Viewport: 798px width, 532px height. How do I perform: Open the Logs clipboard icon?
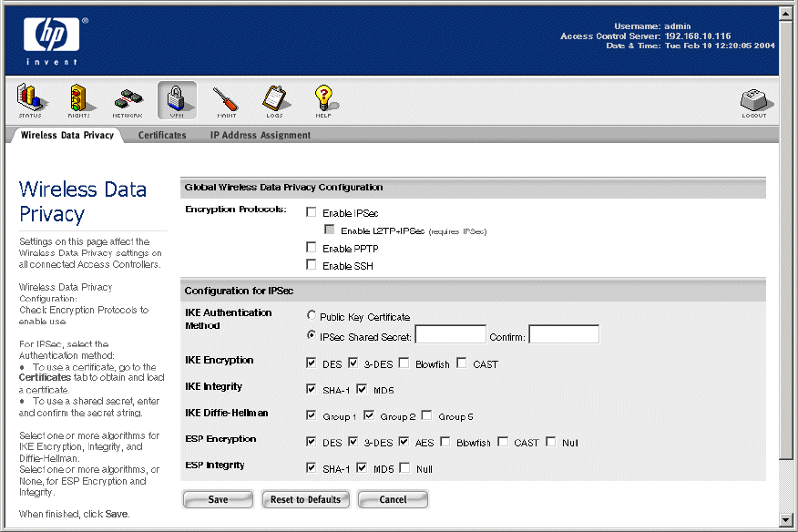(x=275, y=100)
